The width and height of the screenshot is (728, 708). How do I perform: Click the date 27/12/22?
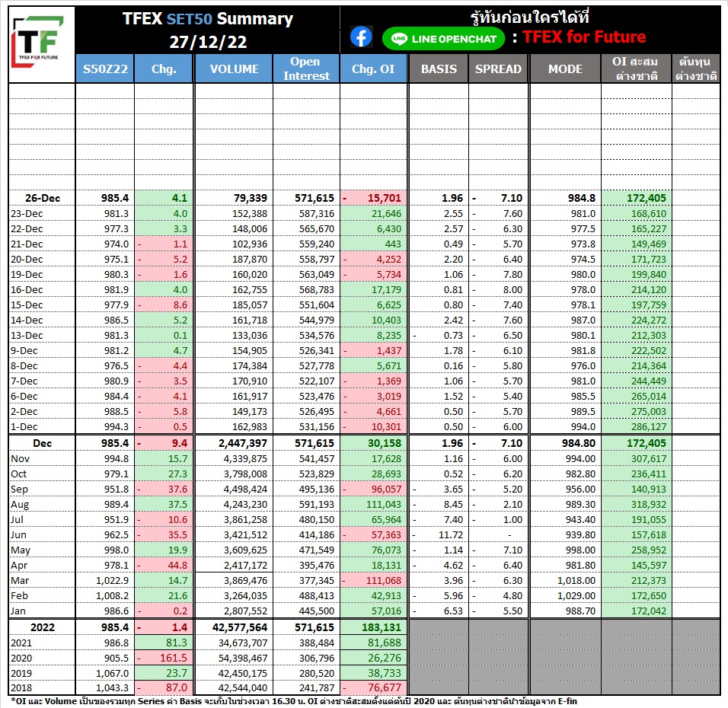208,42
